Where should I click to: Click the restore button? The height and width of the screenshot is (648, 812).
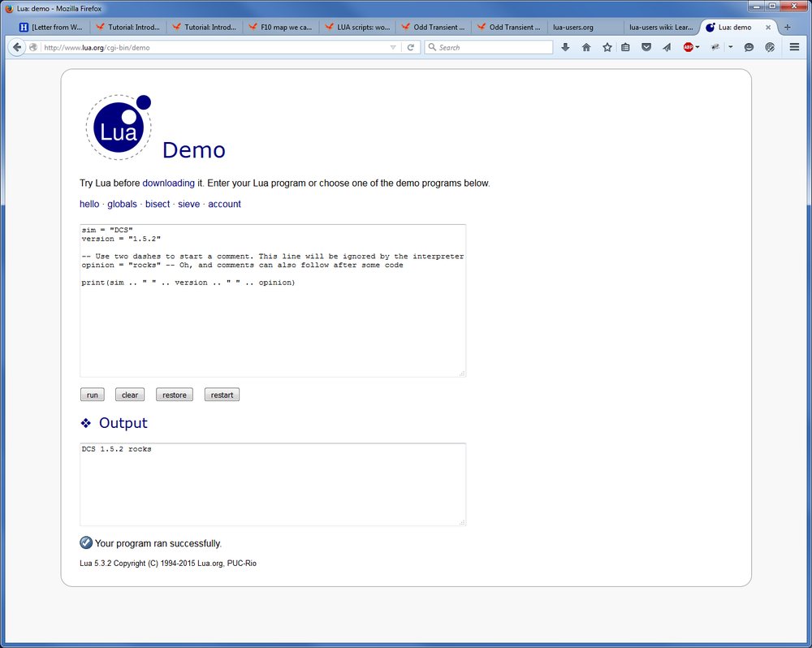tap(175, 395)
